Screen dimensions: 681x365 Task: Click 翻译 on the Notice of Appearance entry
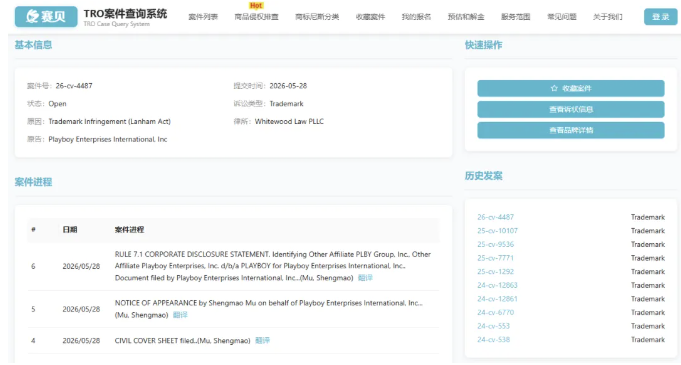click(180, 315)
